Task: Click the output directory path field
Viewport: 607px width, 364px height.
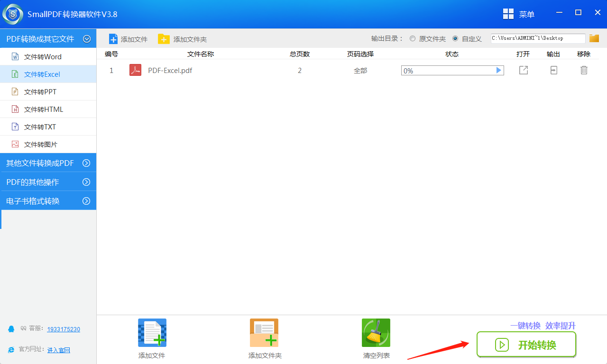Action: [x=538, y=38]
